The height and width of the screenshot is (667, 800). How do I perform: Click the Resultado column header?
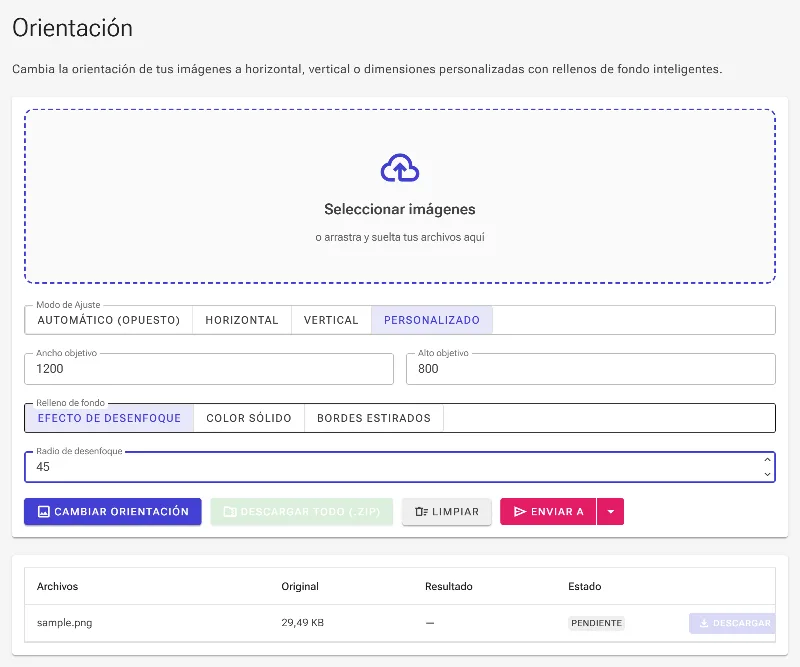(x=448, y=586)
